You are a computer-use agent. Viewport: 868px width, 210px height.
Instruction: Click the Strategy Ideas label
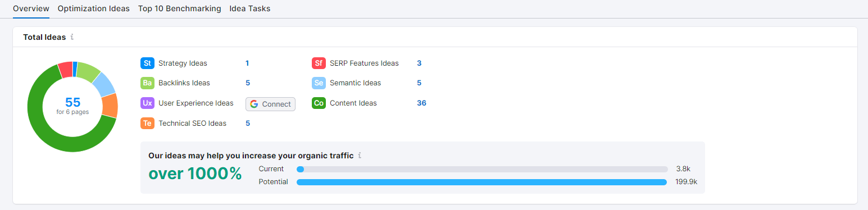183,63
